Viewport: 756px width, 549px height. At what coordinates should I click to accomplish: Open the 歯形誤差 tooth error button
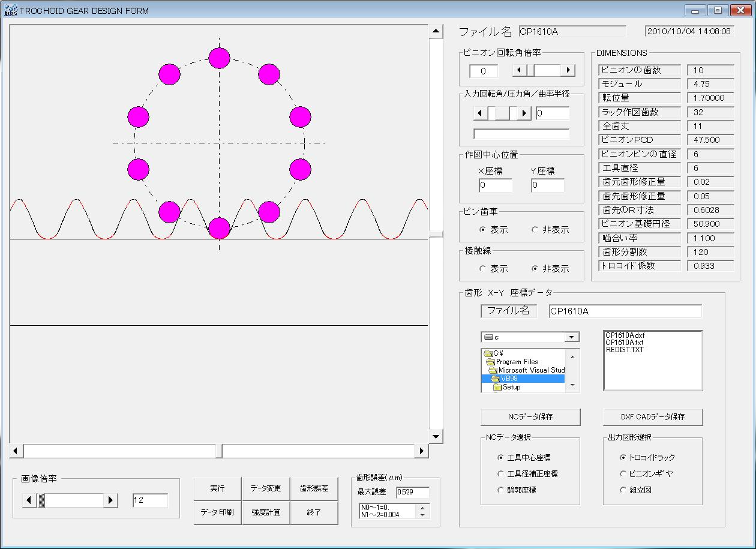[314, 488]
